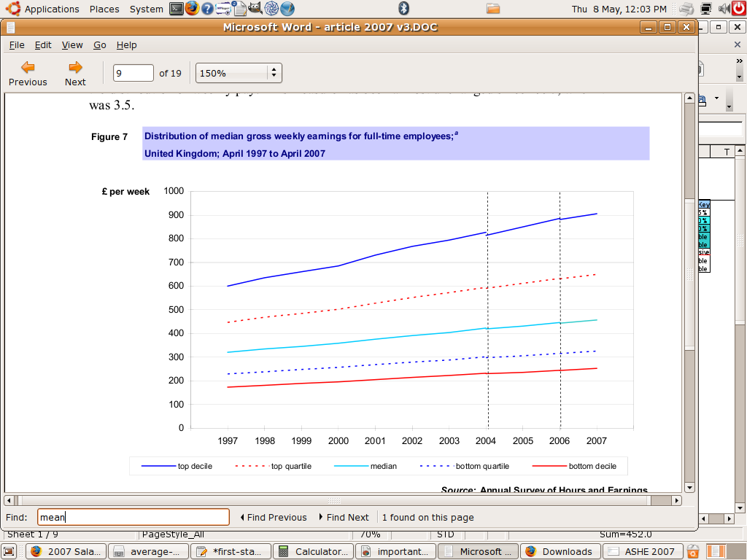The width and height of the screenshot is (747, 560).
Task: Click the red power button icon
Action: coord(739,9)
